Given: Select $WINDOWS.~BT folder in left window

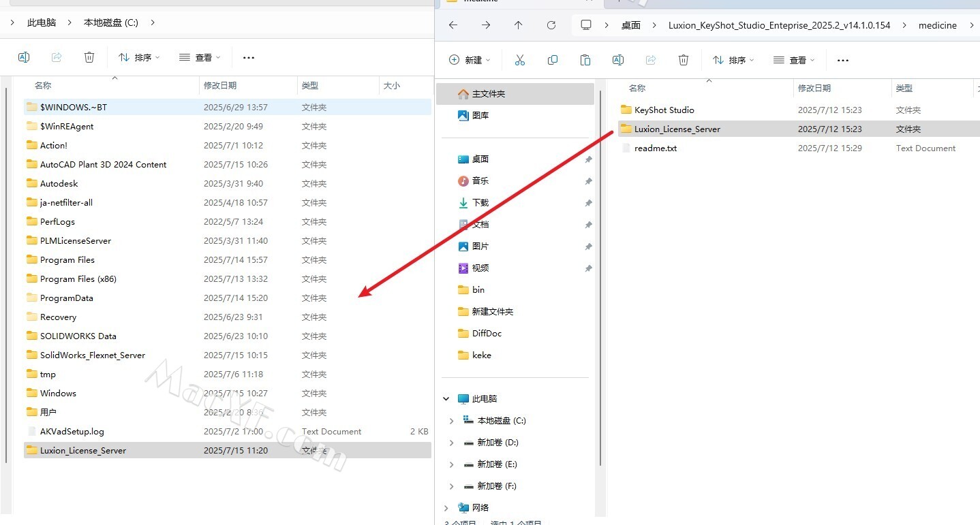Looking at the screenshot, I should 227,107.
